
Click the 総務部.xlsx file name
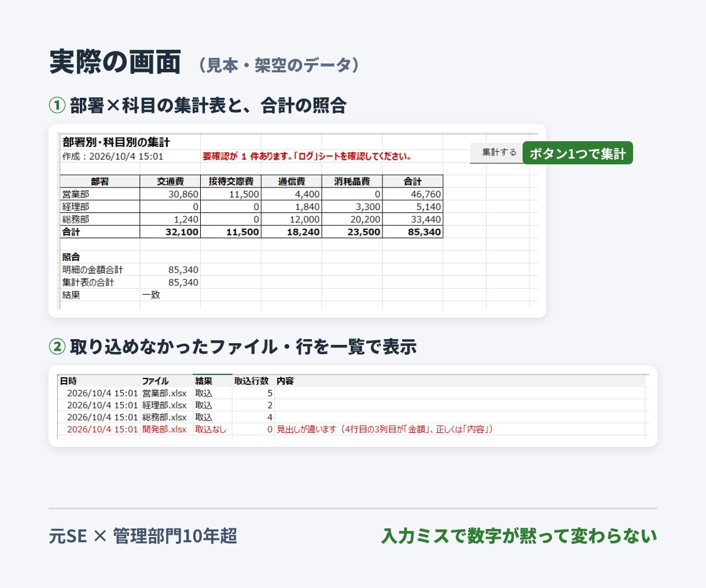tap(164, 417)
